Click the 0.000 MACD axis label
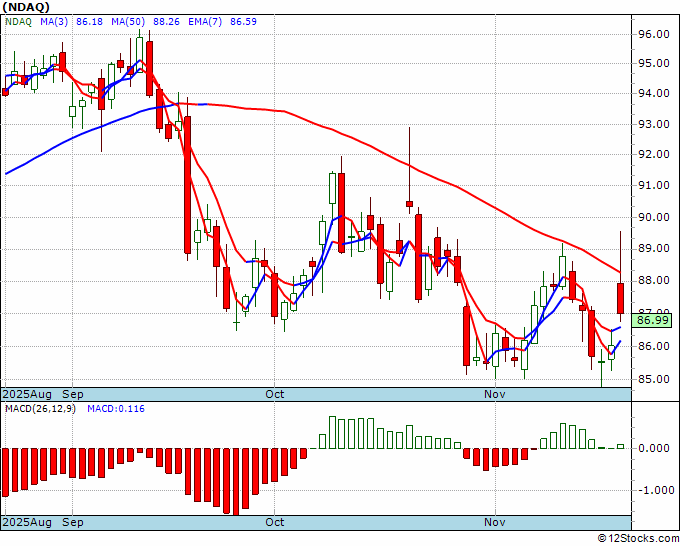This screenshot has width=680, height=546. (x=654, y=448)
